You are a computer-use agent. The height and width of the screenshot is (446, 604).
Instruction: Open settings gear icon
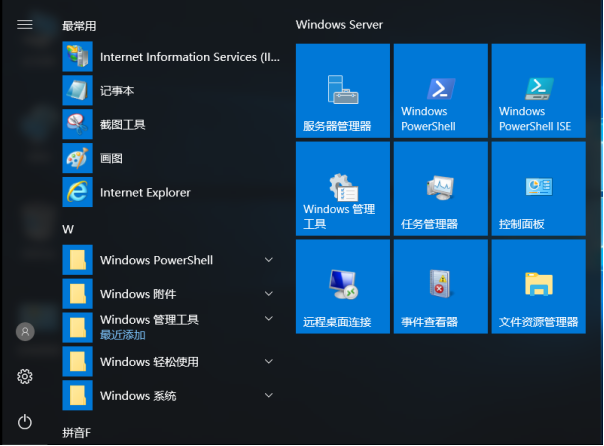click(x=25, y=377)
